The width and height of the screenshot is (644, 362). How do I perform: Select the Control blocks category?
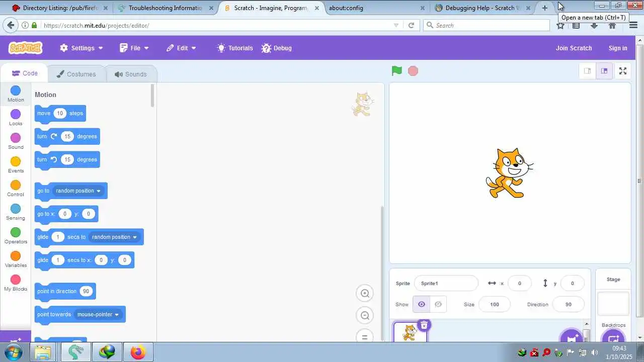16,189
